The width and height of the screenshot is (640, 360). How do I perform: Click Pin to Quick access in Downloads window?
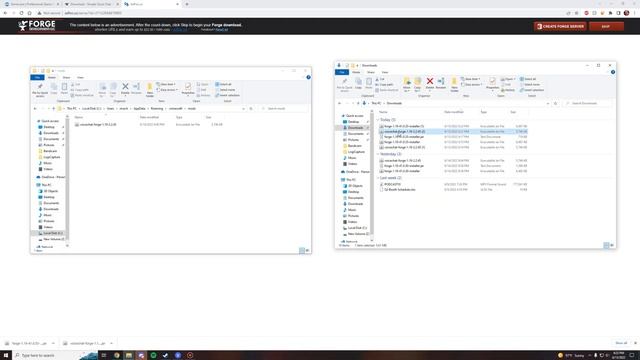pos(344,84)
